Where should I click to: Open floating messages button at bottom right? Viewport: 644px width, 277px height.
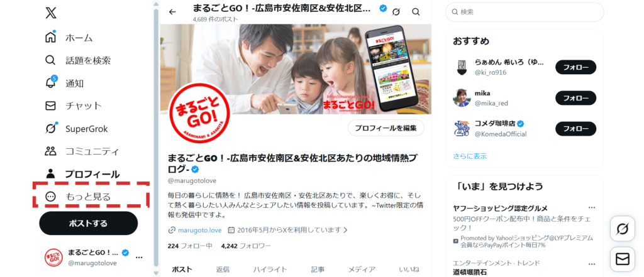622,259
